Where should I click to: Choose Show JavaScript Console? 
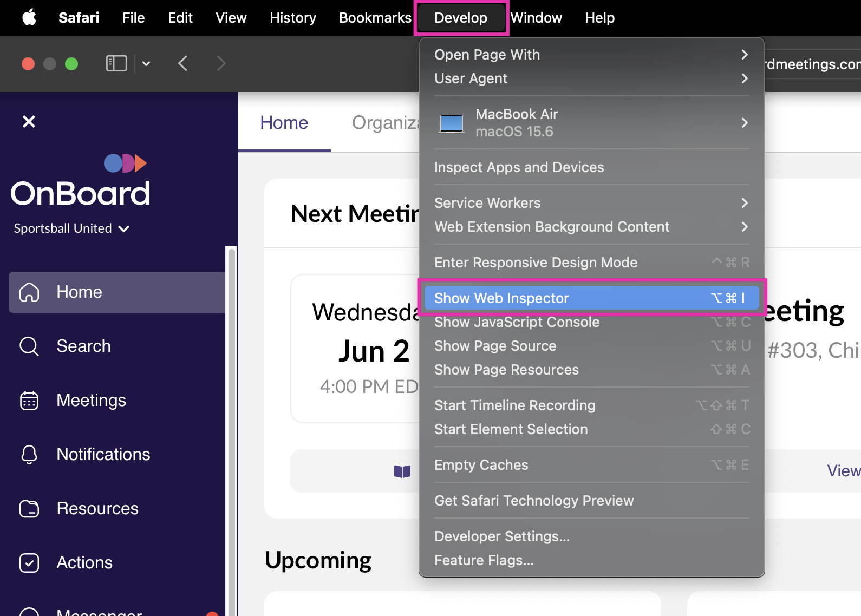[x=592, y=322]
